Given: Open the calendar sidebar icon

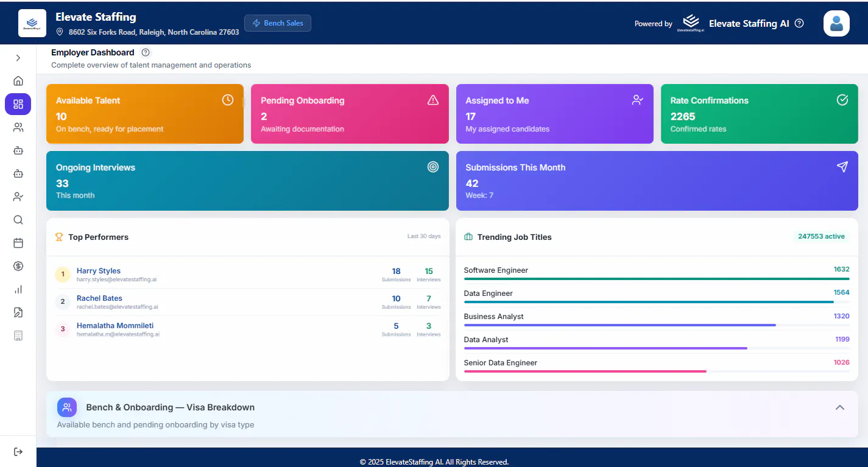Looking at the screenshot, I should [x=18, y=243].
